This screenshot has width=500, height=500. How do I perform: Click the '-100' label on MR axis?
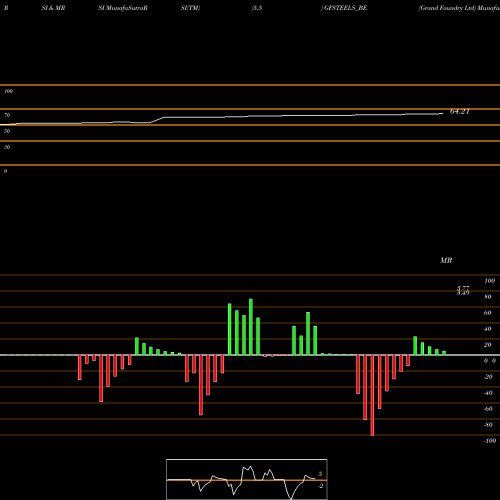click(490, 441)
